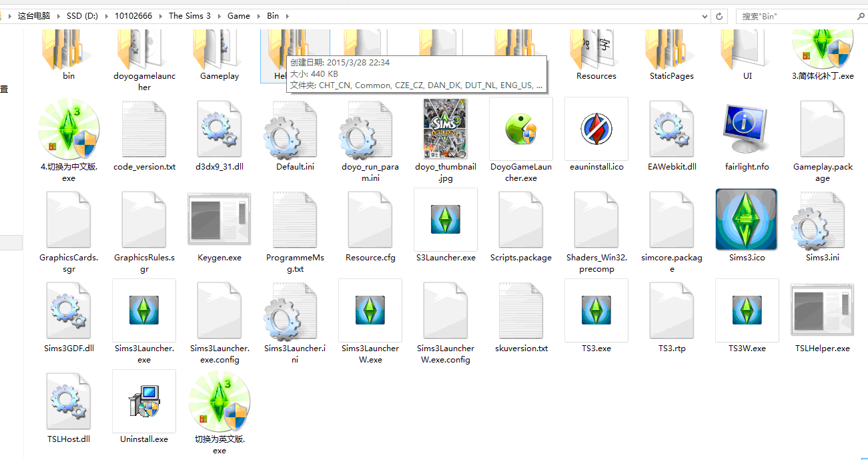868x460 pixels.
Task: Select Resource.cfg file
Action: pos(370,226)
